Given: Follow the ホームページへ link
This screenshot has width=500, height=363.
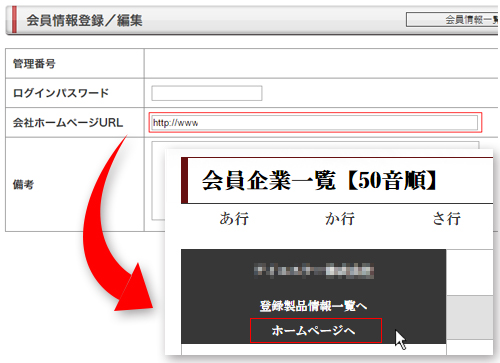Looking at the screenshot, I should (x=313, y=330).
